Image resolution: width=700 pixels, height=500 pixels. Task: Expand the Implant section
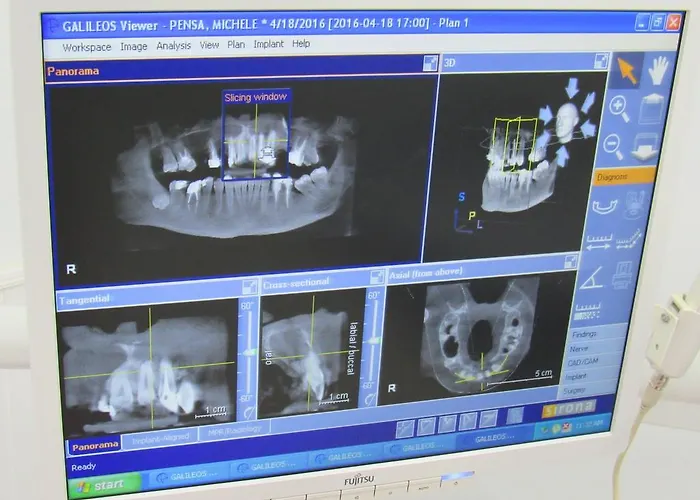pos(579,378)
